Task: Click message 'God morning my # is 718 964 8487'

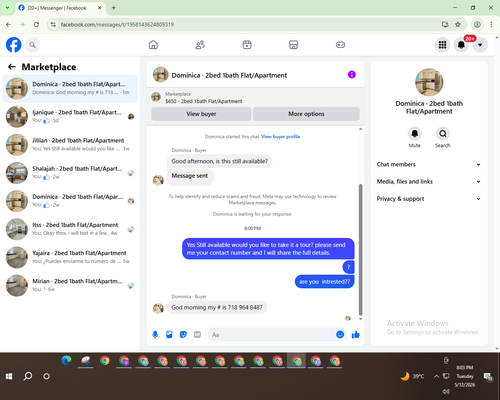Action: [217, 307]
